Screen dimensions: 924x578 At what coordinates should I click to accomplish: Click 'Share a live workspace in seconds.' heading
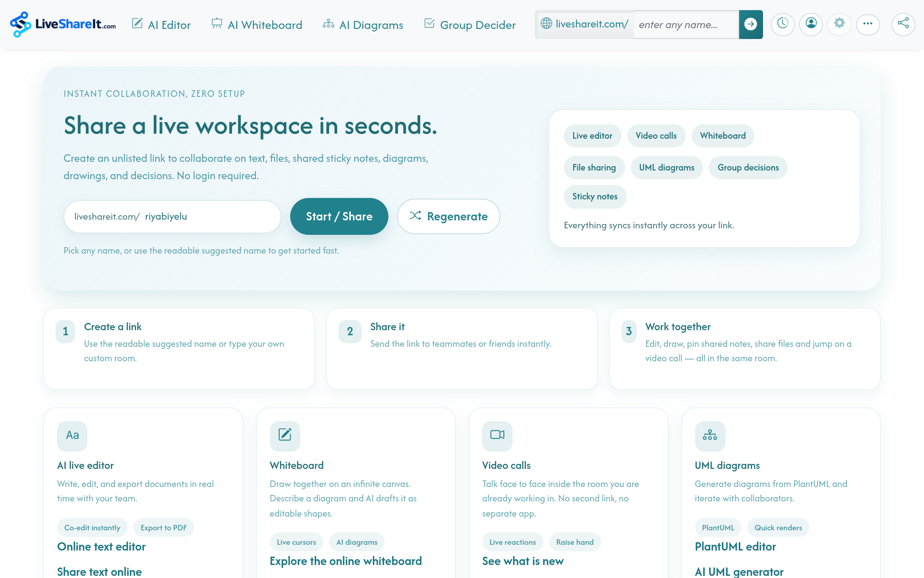tap(250, 125)
